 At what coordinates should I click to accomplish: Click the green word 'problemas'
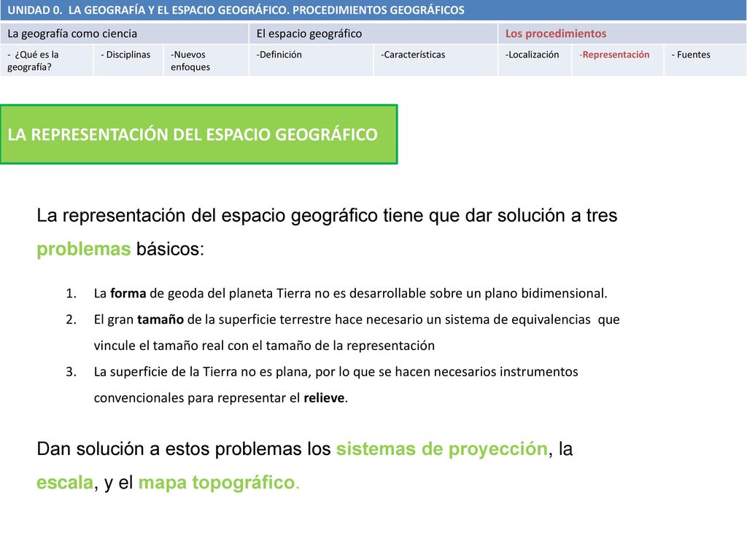click(x=83, y=249)
